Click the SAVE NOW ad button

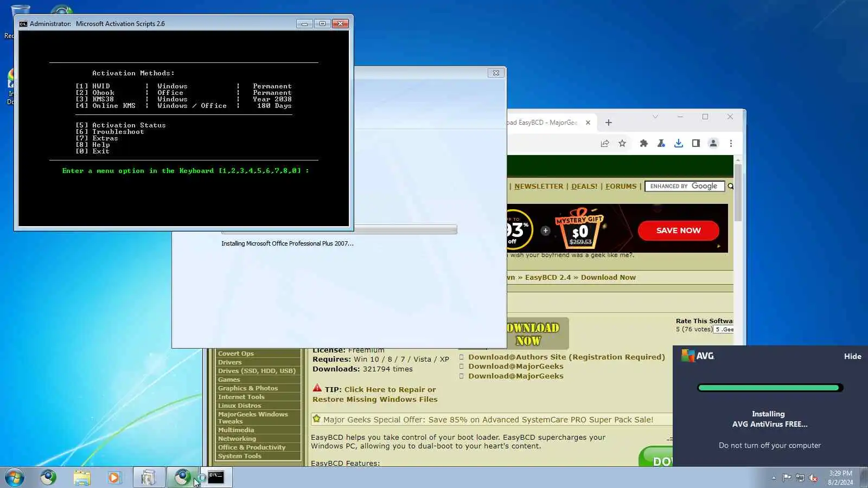point(679,230)
